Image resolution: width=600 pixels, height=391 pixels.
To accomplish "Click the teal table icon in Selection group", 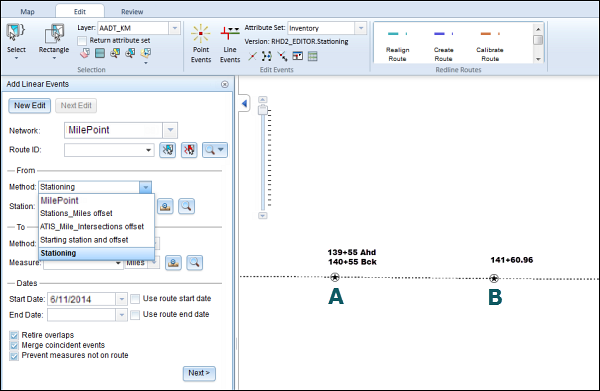I will tap(100, 53).
